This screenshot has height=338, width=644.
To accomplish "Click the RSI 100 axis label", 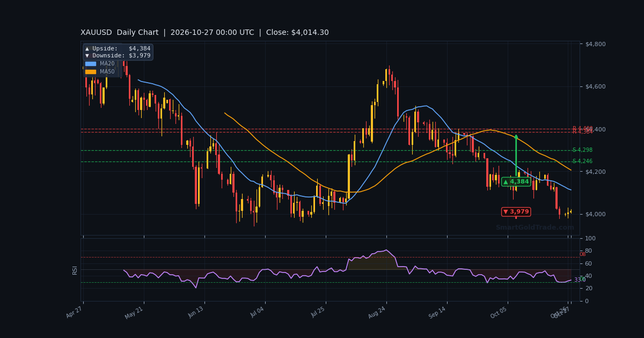I will pos(590,238).
